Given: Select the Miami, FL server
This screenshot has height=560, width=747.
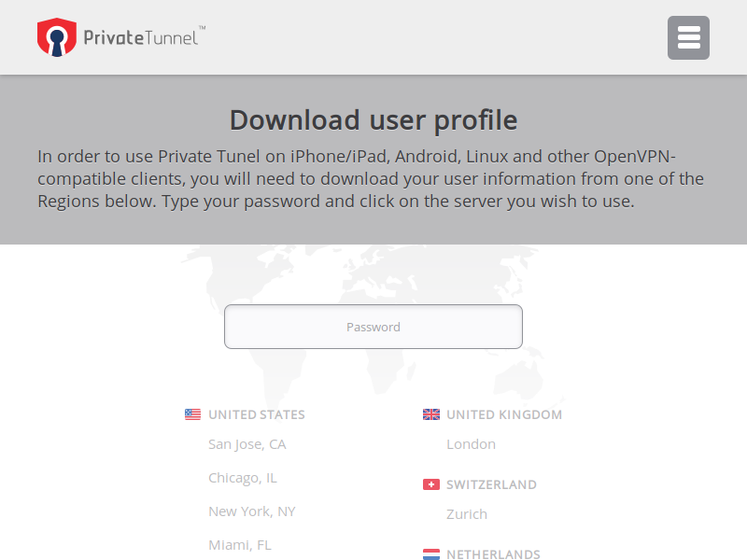Looking at the screenshot, I should (x=240, y=545).
